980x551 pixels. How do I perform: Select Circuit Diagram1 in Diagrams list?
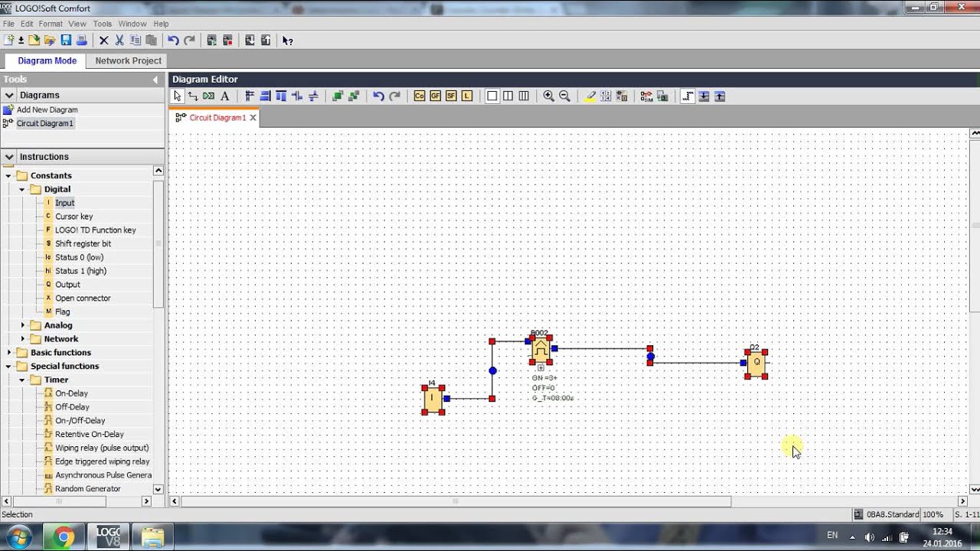click(x=44, y=123)
